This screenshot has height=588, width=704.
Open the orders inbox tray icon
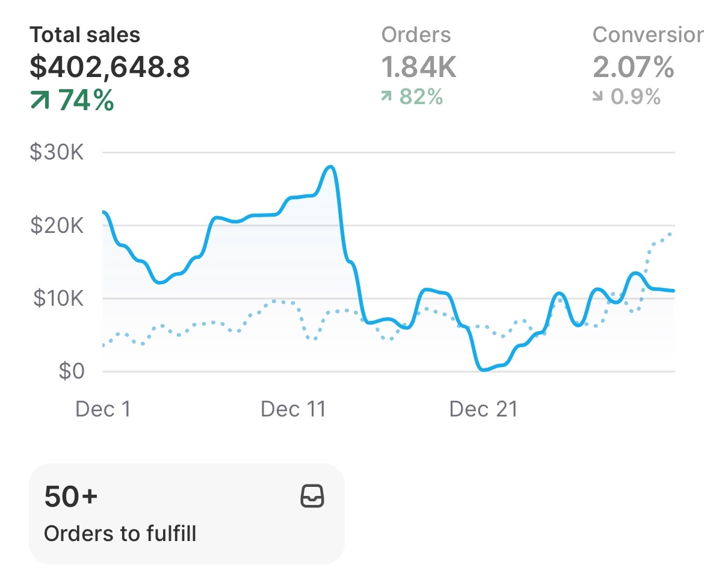tap(312, 497)
